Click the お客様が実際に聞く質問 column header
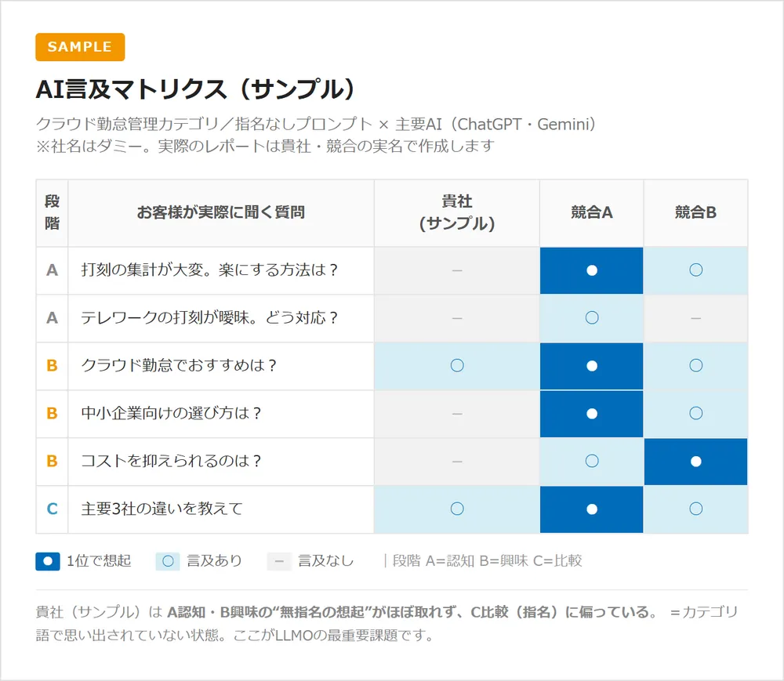 [x=221, y=212]
